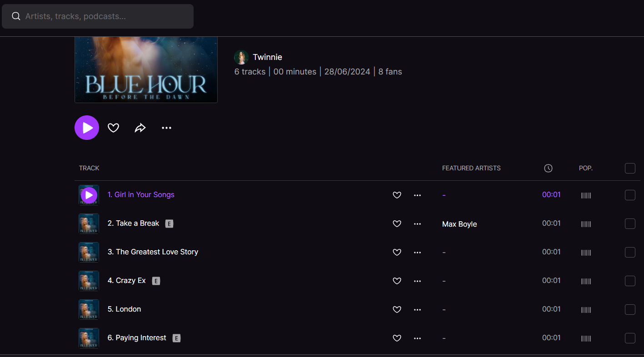Click the duration clock column icon
The width and height of the screenshot is (644, 357).
click(x=548, y=169)
